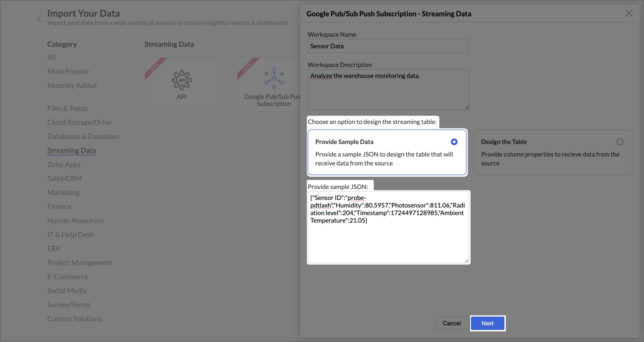Click the Next button
The width and height of the screenshot is (644, 342).
(487, 323)
